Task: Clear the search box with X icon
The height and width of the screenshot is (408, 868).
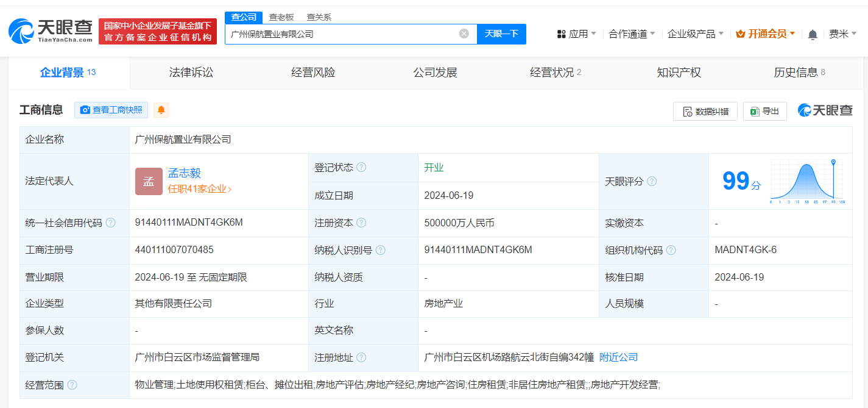Action: [x=464, y=34]
